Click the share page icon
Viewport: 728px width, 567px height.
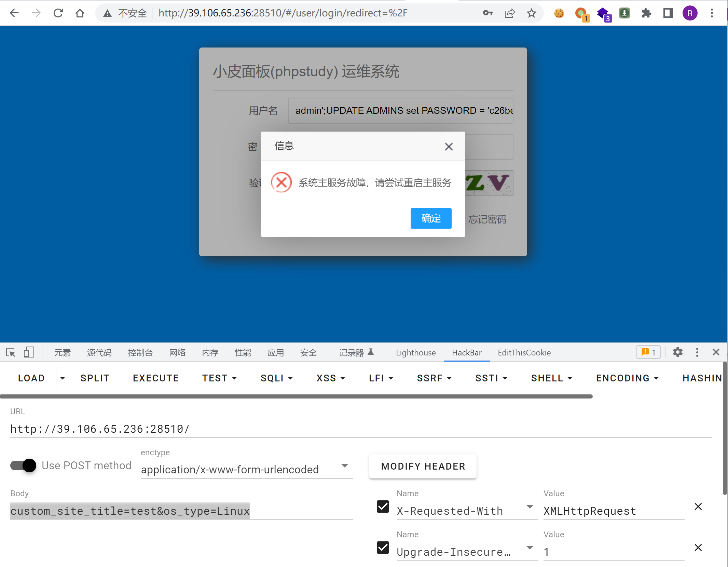[x=509, y=13]
